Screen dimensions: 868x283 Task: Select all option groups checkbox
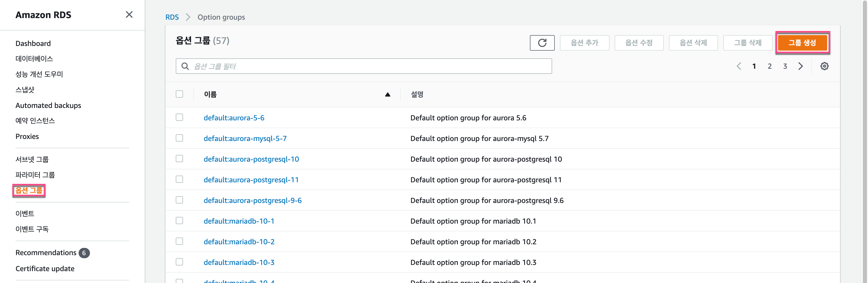point(179,94)
